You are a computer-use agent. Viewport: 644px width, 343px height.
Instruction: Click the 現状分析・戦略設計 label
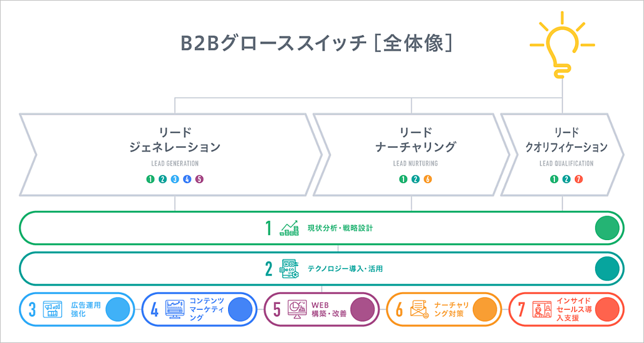pyautogui.click(x=340, y=228)
